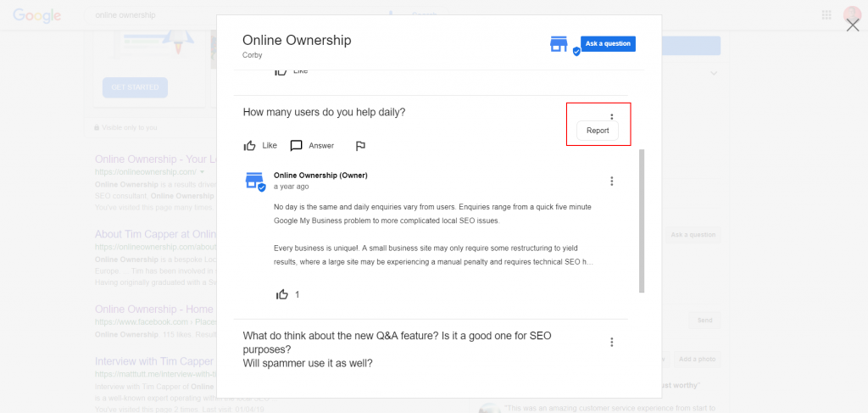
Task: Open three-dot menu for Q&A feature question
Action: pyautogui.click(x=612, y=342)
